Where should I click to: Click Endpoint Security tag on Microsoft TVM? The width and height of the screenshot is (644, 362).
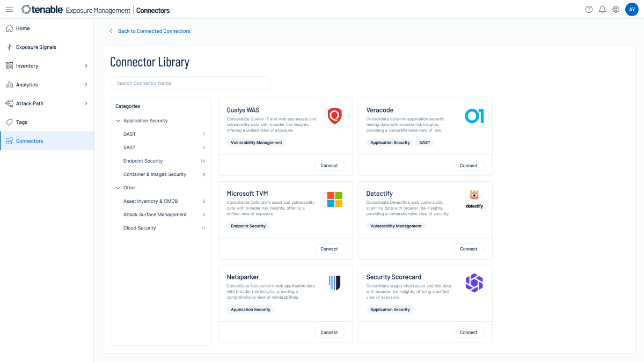248,226
